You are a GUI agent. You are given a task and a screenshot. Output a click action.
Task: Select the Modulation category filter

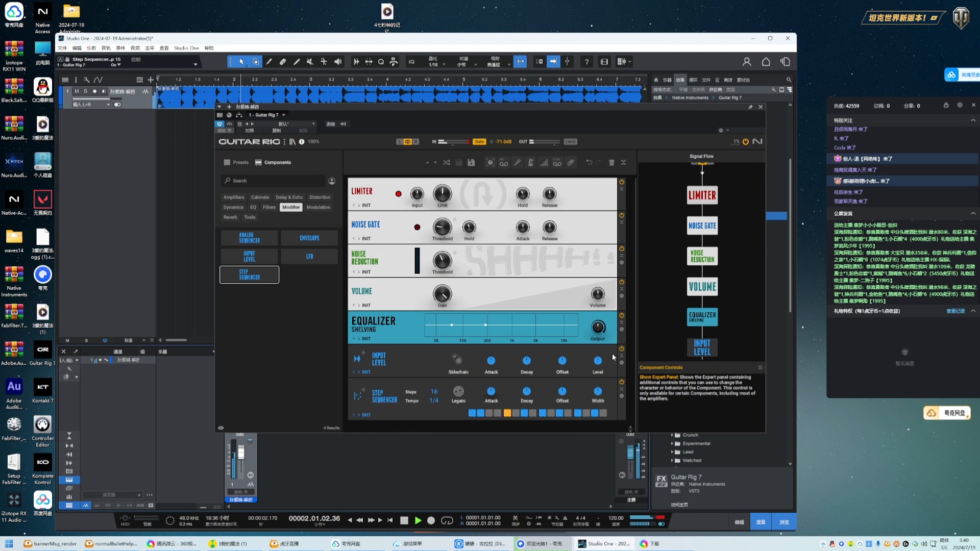coord(318,208)
